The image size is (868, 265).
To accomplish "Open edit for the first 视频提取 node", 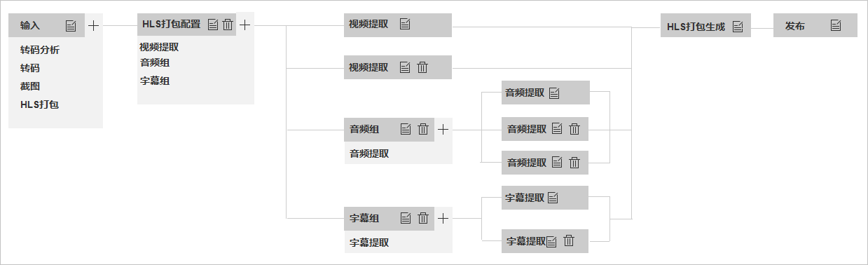I will click(405, 25).
